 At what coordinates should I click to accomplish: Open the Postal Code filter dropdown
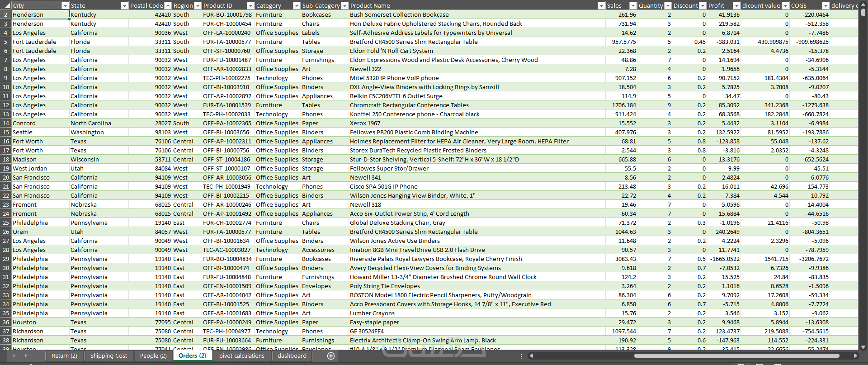(x=168, y=5)
